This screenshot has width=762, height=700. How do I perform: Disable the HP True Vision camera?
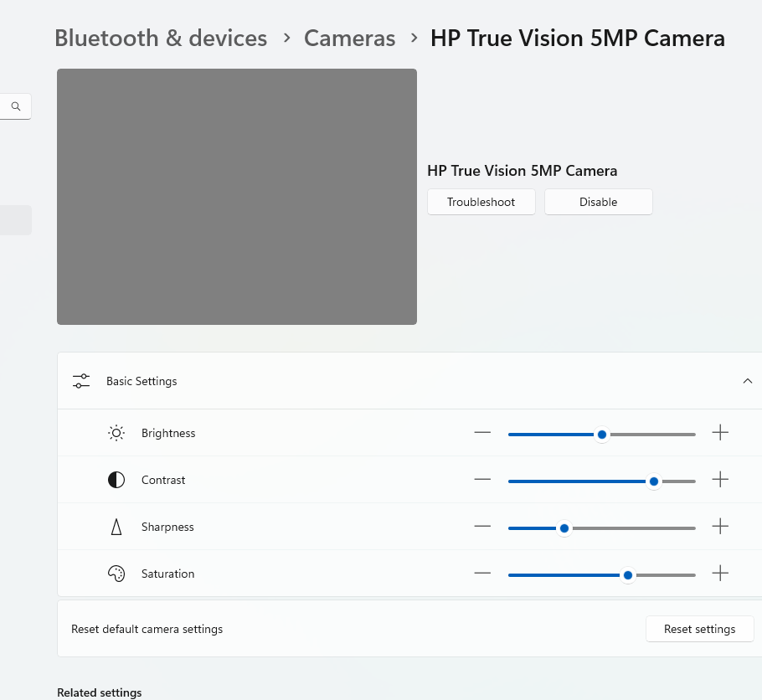598,202
